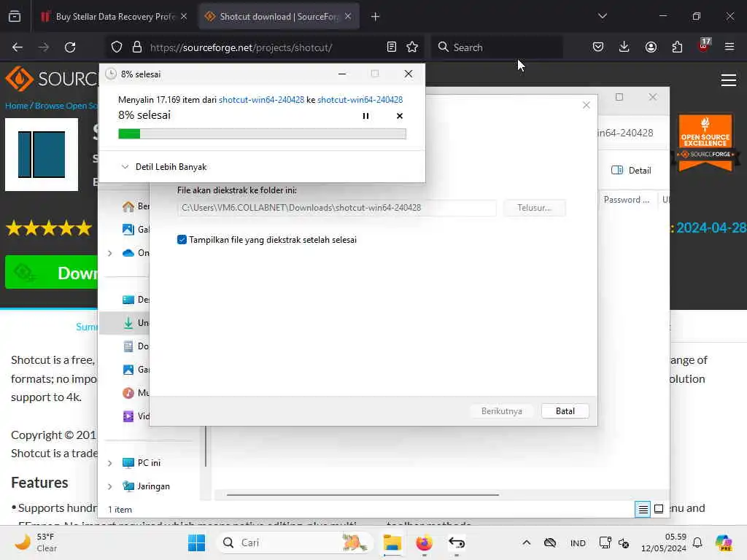Click the padlock site info icon
This screenshot has width=747, height=560.
coord(137,47)
